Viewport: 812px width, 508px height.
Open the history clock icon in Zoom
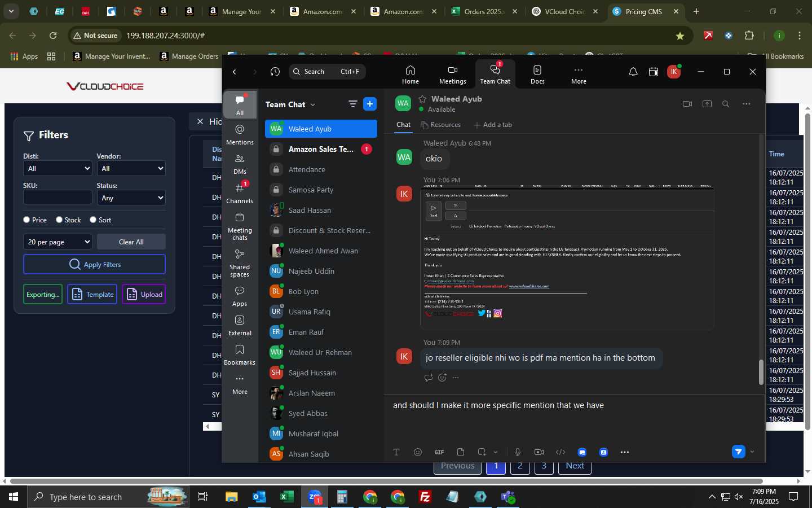coord(275,72)
